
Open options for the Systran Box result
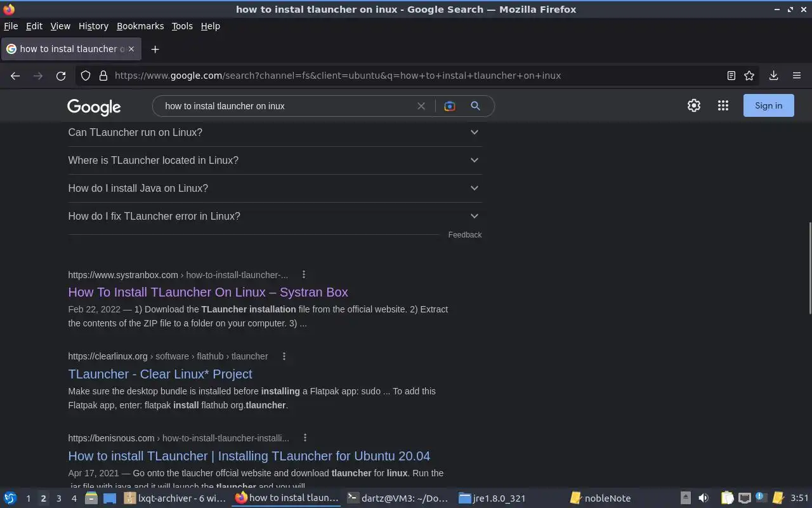click(304, 274)
